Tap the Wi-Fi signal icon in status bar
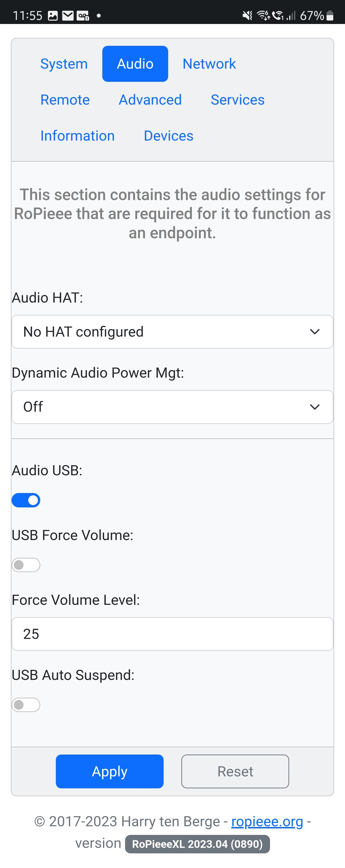This screenshot has width=345, height=868. pos(263,16)
